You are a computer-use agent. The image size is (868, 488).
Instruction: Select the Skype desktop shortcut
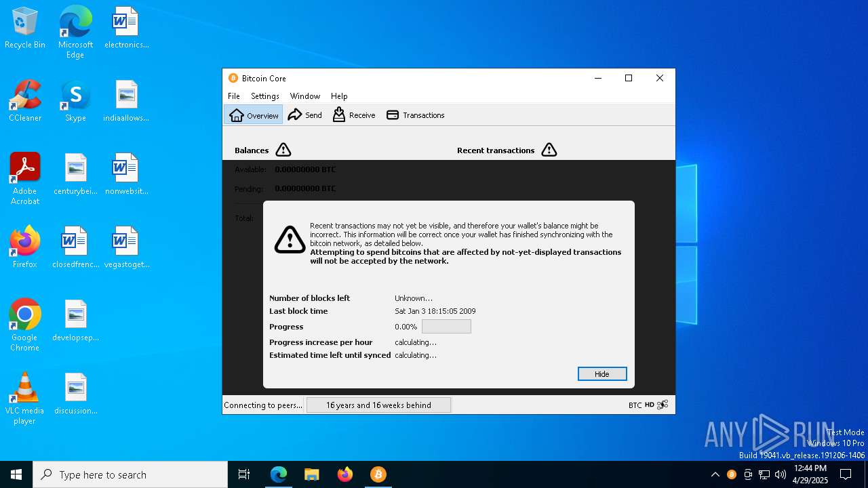coord(75,102)
